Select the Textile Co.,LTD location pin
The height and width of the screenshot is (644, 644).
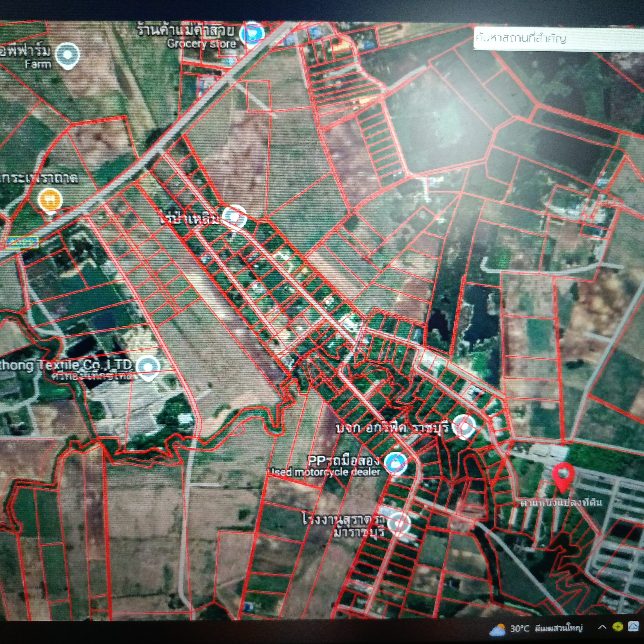[147, 368]
